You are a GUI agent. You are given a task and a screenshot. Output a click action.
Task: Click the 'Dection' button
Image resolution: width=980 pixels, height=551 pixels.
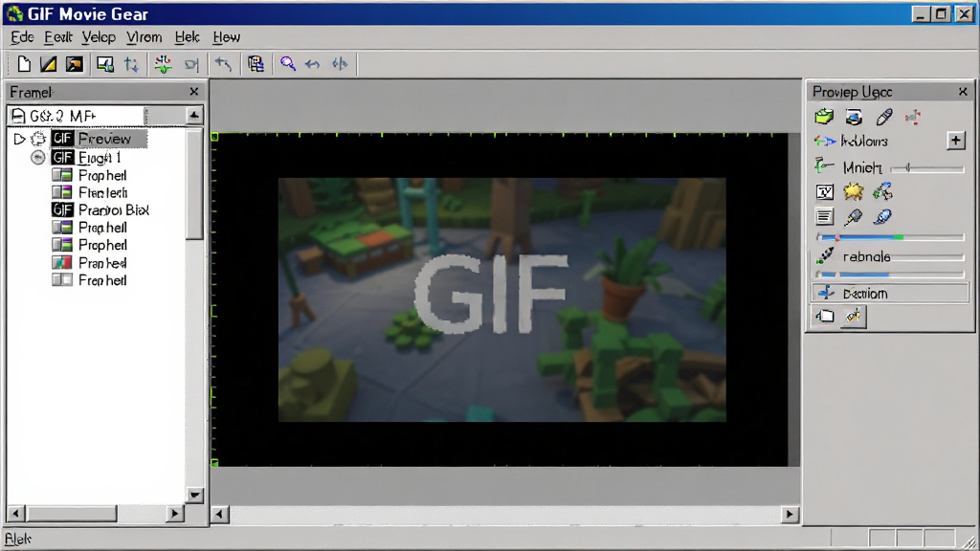tap(890, 293)
